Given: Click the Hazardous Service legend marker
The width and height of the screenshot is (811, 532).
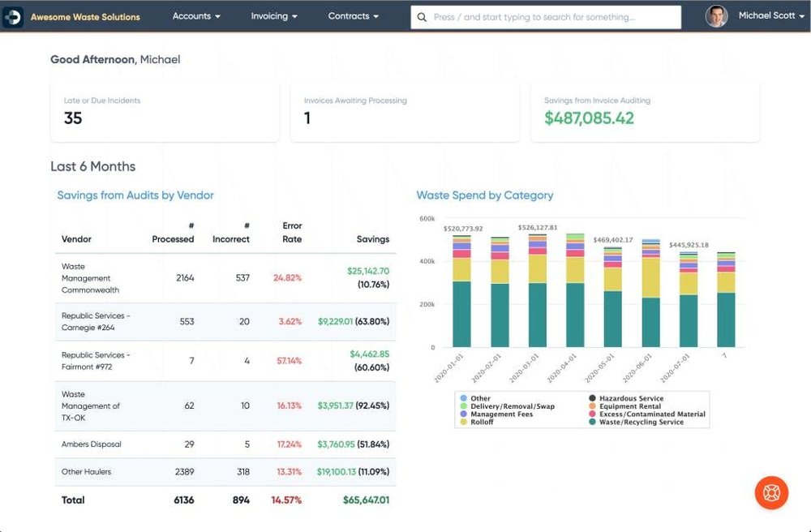Looking at the screenshot, I should point(593,399).
